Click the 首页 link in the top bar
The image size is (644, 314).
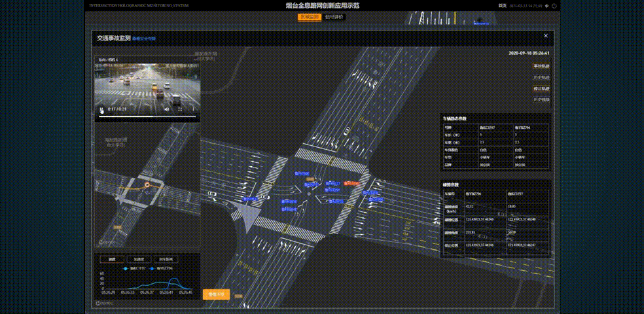[x=503, y=5]
